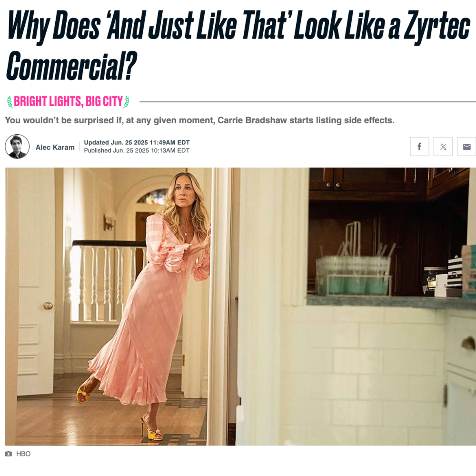Share article on Facebook
The image size is (476, 476).
419,147
